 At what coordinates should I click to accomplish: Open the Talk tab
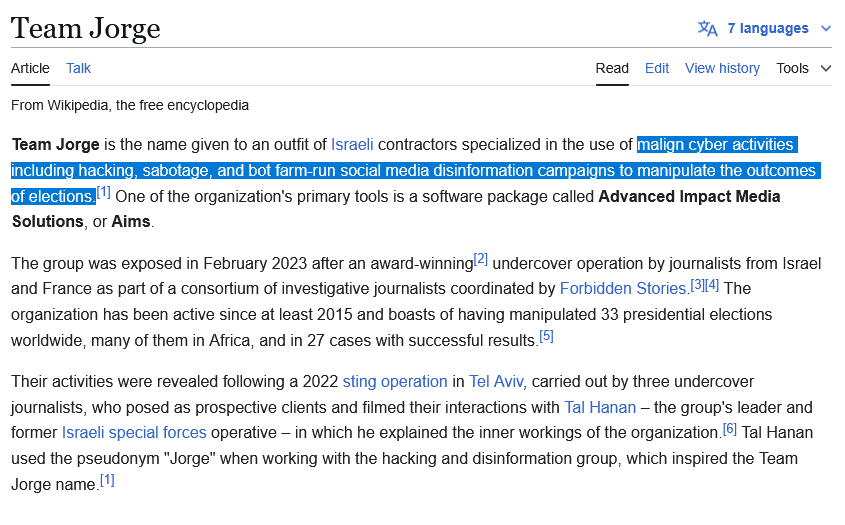[78, 68]
